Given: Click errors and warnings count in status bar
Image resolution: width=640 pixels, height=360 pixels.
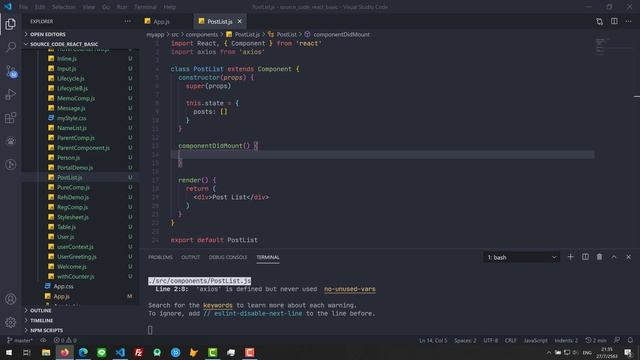Looking at the screenshot, I should 65,340.
